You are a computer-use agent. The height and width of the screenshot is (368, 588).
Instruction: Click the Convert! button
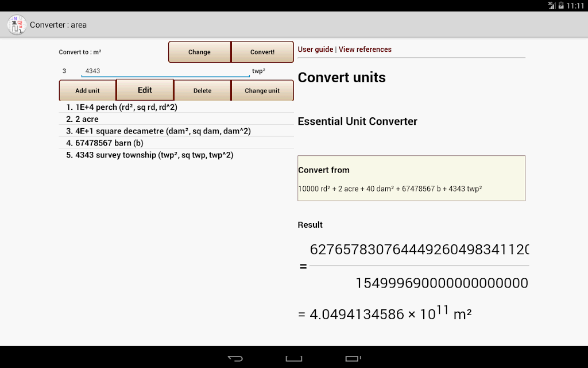(x=262, y=52)
